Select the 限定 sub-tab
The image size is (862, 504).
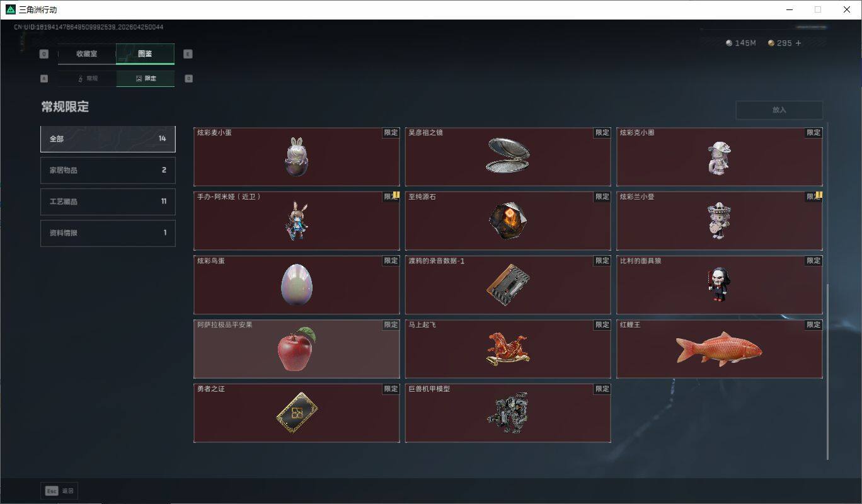tap(146, 79)
